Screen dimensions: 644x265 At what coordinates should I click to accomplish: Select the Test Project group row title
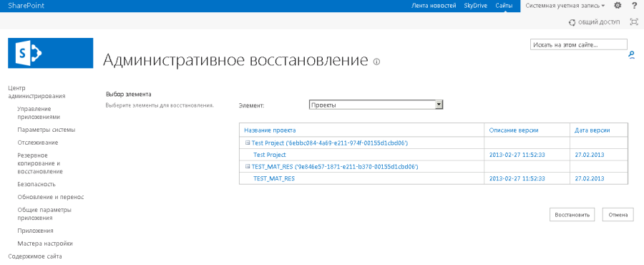point(329,143)
